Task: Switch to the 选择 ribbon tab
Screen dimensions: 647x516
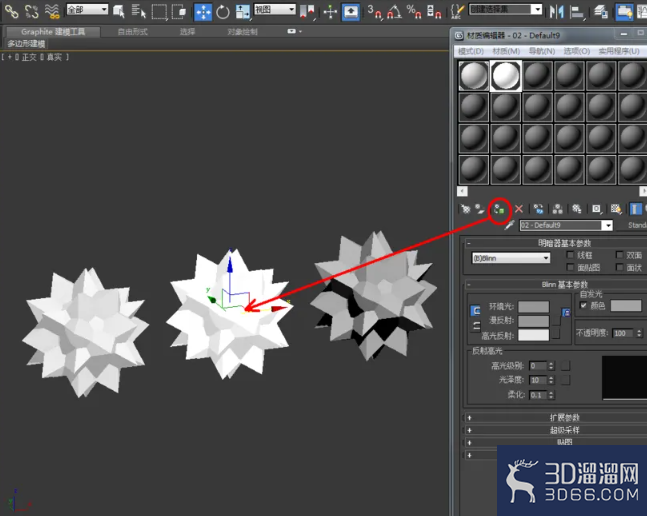Action: coord(187,32)
